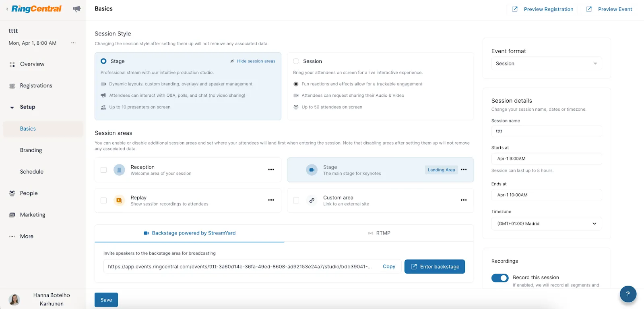Open the Reception area three-dot menu

(x=271, y=170)
